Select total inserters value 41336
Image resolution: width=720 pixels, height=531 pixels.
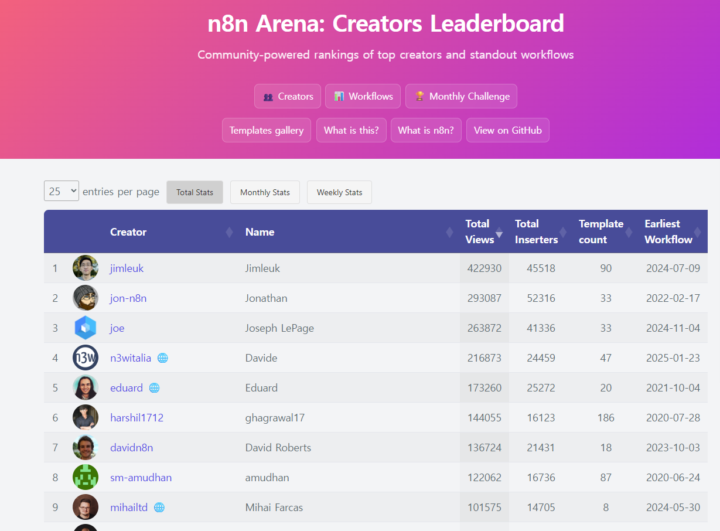pyautogui.click(x=540, y=328)
